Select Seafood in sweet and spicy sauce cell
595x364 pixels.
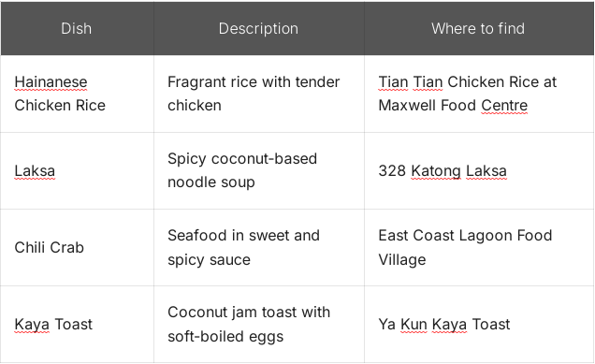click(x=259, y=247)
